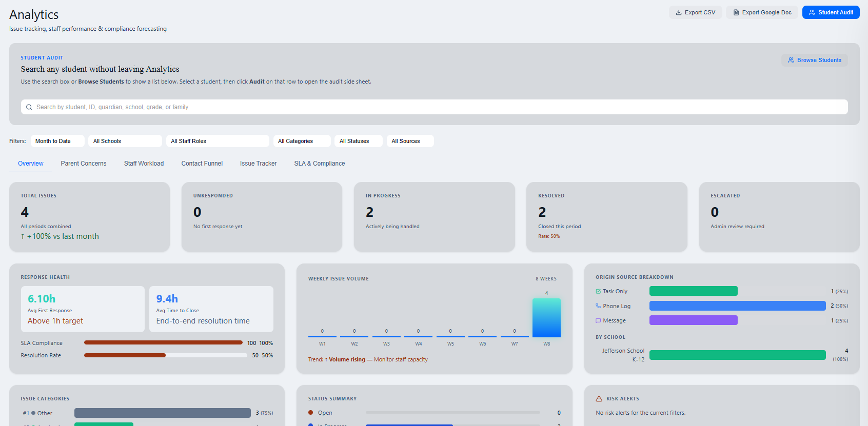Click the Open status progress bar
Image resolution: width=868 pixels, height=426 pixels.
point(453,412)
